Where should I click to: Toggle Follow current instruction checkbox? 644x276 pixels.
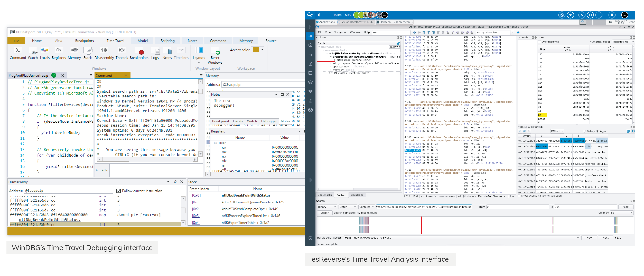point(118,191)
